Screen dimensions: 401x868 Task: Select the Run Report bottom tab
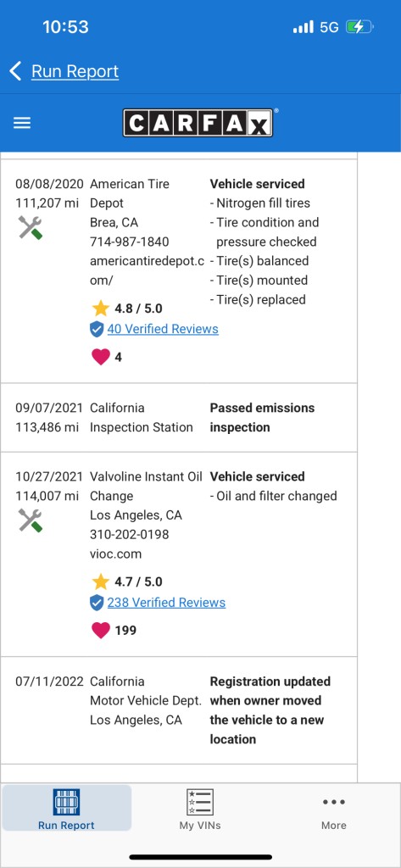click(66, 809)
